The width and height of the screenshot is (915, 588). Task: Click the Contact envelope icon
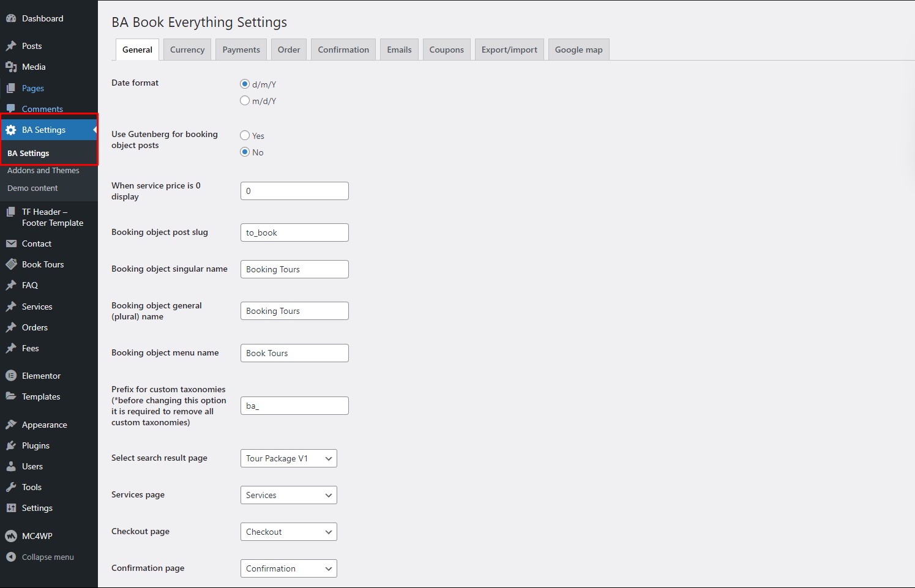[x=11, y=244]
